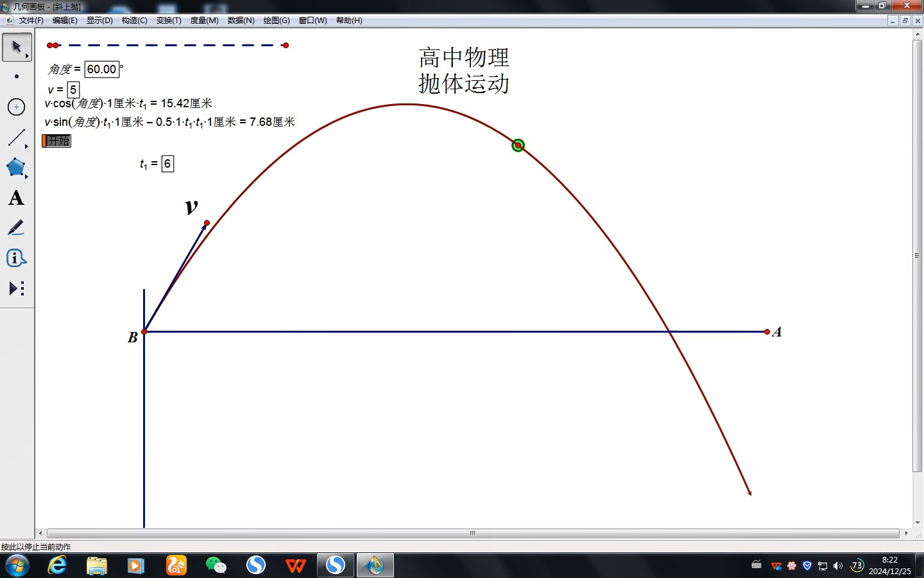Switch to the Sketchpad taskbar button

click(375, 566)
